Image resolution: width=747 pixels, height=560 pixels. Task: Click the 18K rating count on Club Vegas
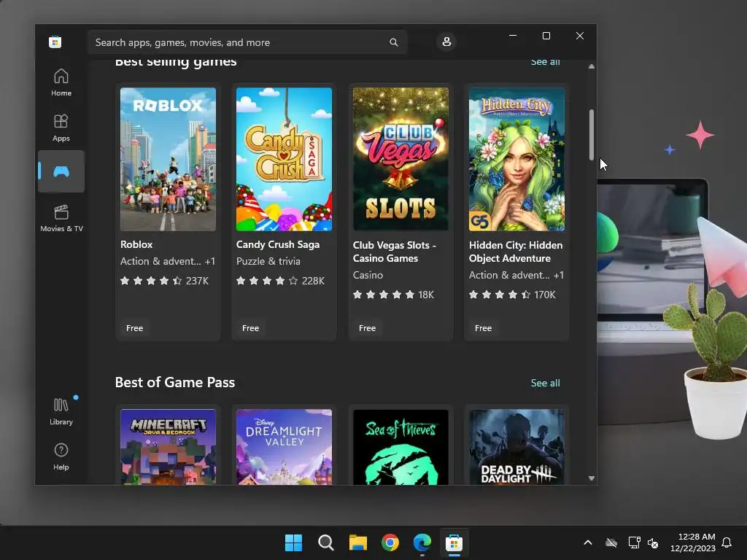click(426, 295)
